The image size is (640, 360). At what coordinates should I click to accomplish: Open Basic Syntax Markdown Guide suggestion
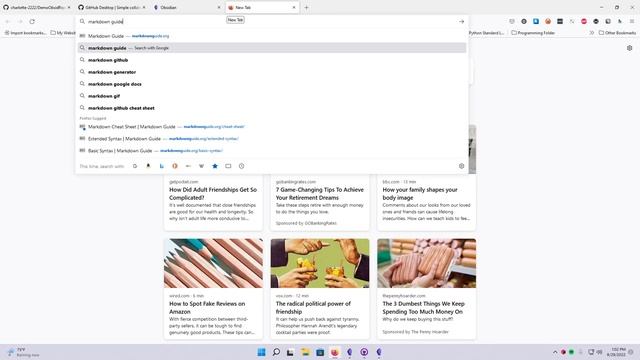click(x=272, y=151)
